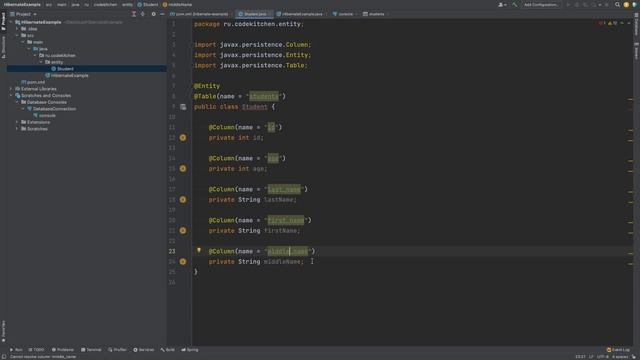The image size is (640, 360).
Task: Click the UTF-8 encoding status bar entry
Action: [x=602, y=357]
